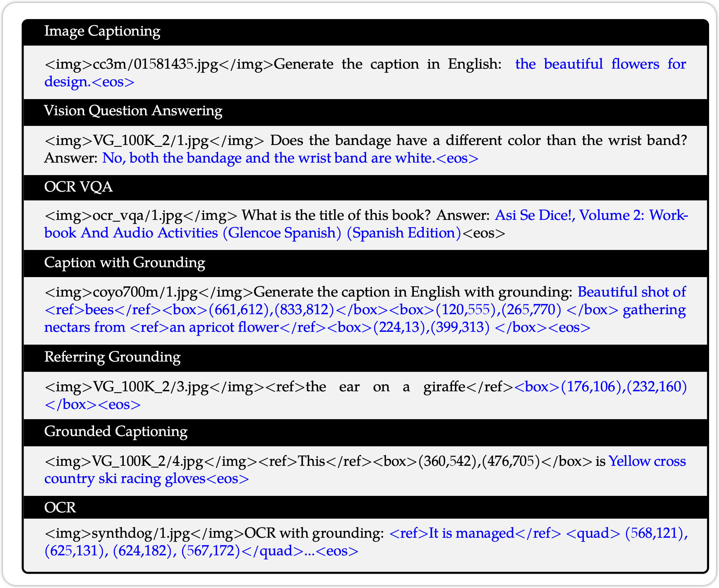Click the Vision Question Answering header
Image resolution: width=719 pixels, height=588 pixels.
tap(133, 111)
